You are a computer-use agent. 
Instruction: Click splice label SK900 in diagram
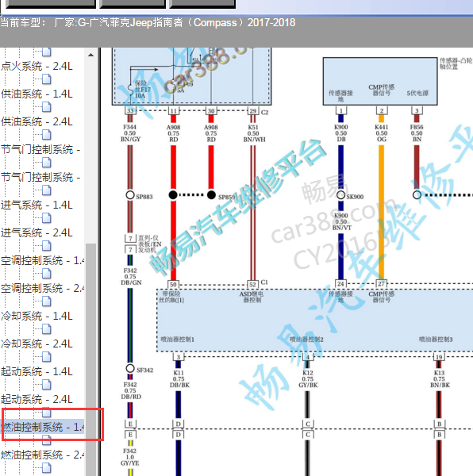pyautogui.click(x=355, y=197)
